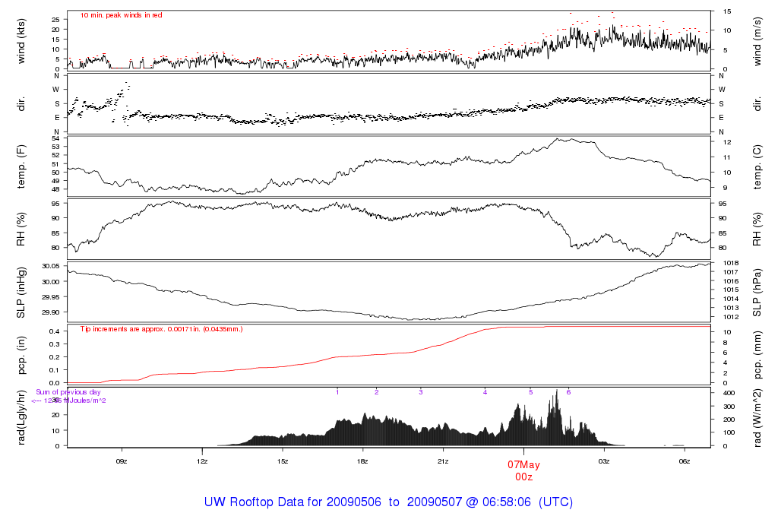Screen dimensions: 778x532
Task: Click the '29.95' SLP tick value
Action: click(x=51, y=297)
